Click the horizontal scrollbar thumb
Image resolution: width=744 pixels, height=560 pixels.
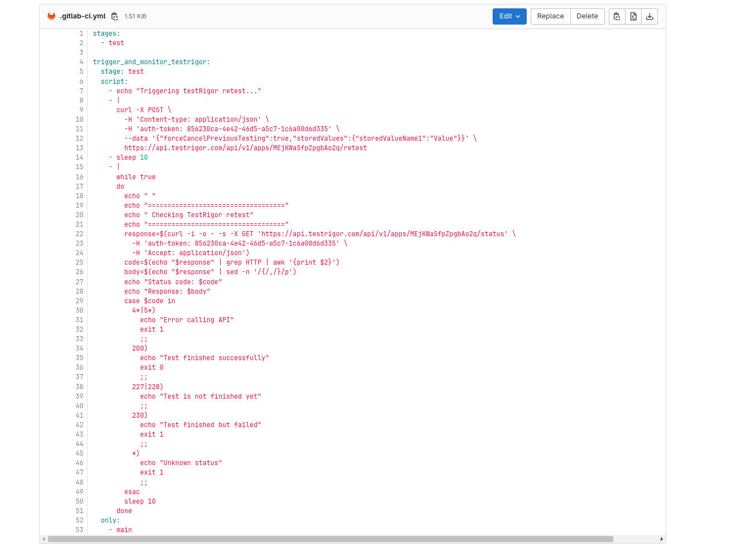330,539
